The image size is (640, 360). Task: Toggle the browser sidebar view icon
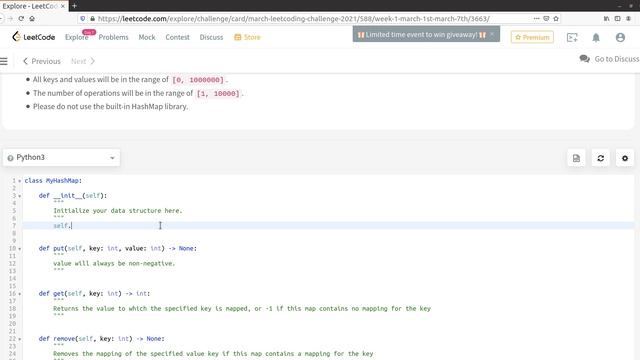pyautogui.click(x=618, y=19)
